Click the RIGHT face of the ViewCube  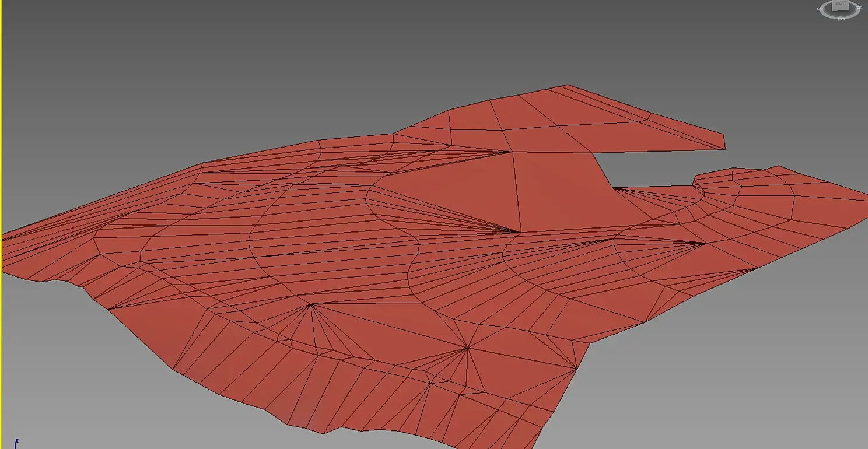(841, 4)
